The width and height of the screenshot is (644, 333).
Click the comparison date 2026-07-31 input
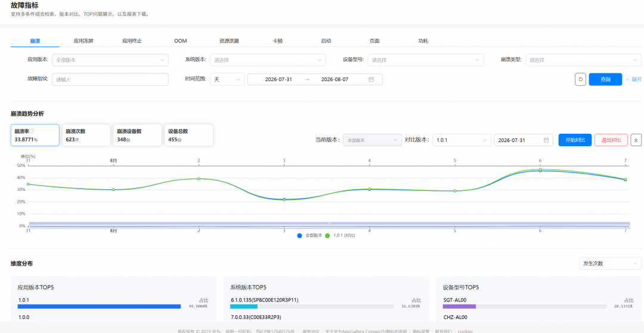524,140
